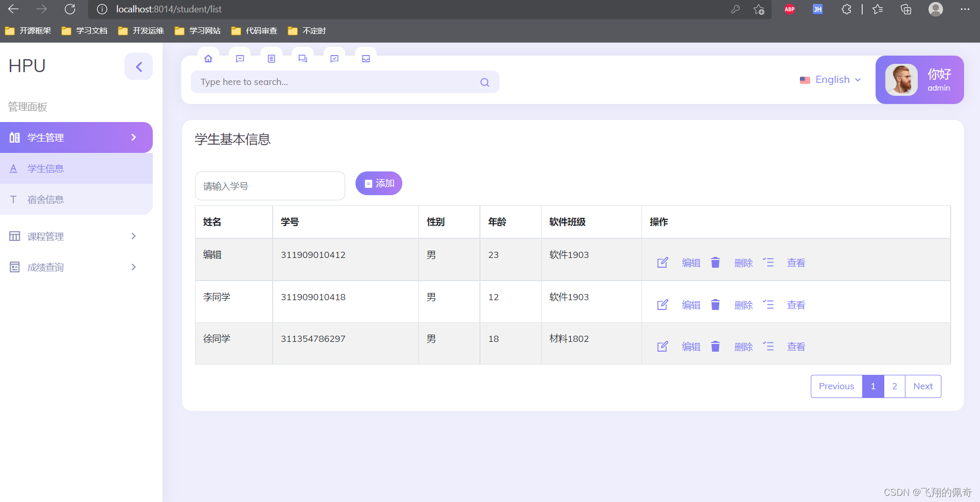The width and height of the screenshot is (980, 502).
Task: Click the edit pencil icon for 李同学
Action: pos(663,305)
